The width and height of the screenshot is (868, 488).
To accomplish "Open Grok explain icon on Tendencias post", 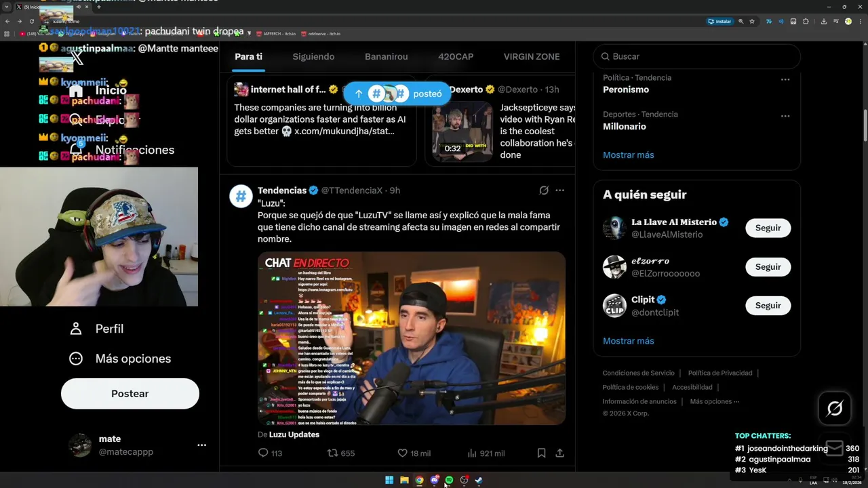I will pos(544,190).
